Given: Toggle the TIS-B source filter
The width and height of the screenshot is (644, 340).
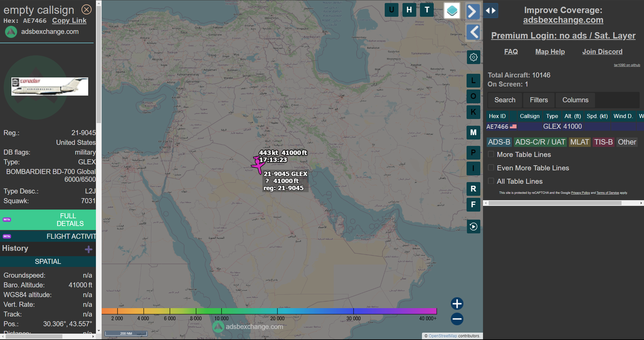Looking at the screenshot, I should coord(603,142).
